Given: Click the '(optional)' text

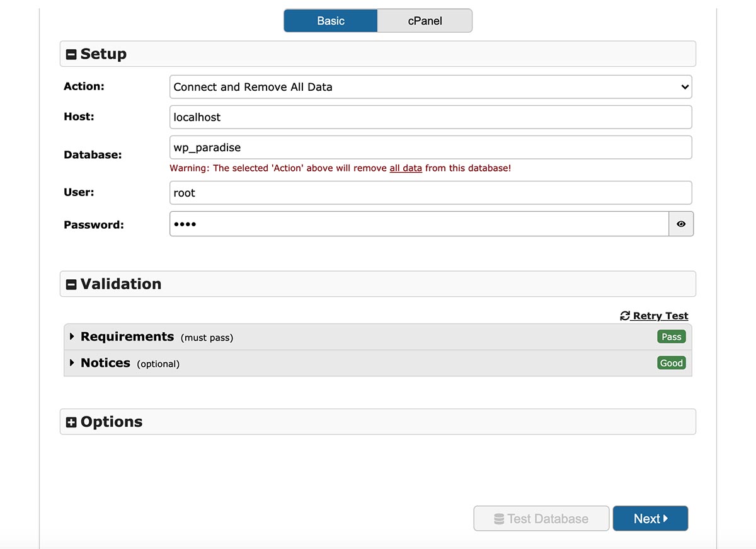Looking at the screenshot, I should (x=158, y=364).
